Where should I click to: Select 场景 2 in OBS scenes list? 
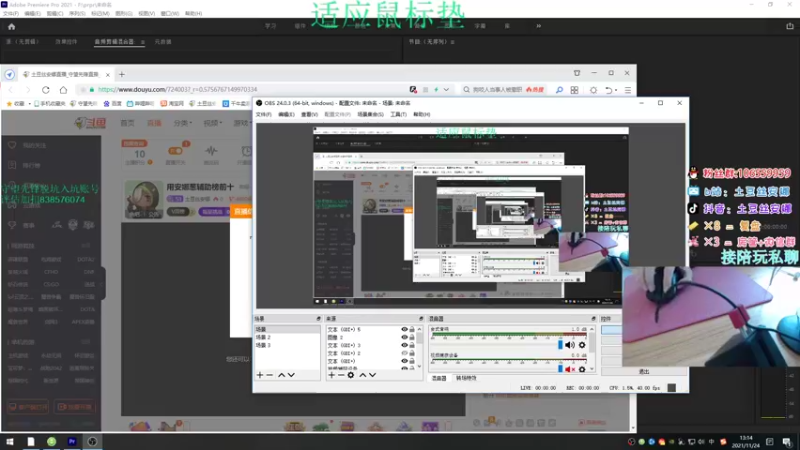[x=287, y=337]
